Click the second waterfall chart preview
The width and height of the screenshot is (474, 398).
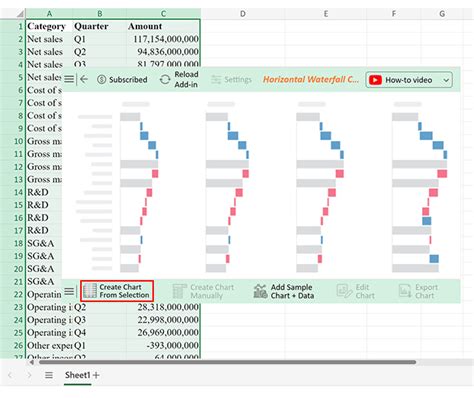coord(227,187)
